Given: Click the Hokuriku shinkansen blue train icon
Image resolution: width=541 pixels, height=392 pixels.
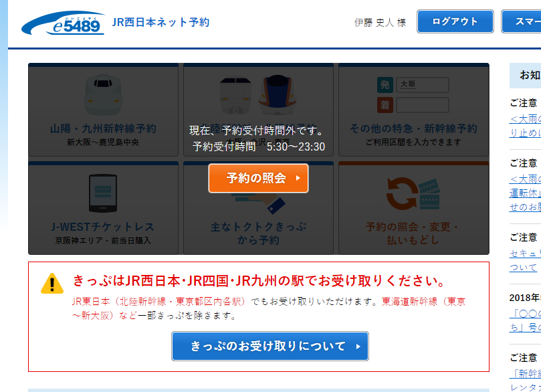Looking at the screenshot, I should [278, 94].
